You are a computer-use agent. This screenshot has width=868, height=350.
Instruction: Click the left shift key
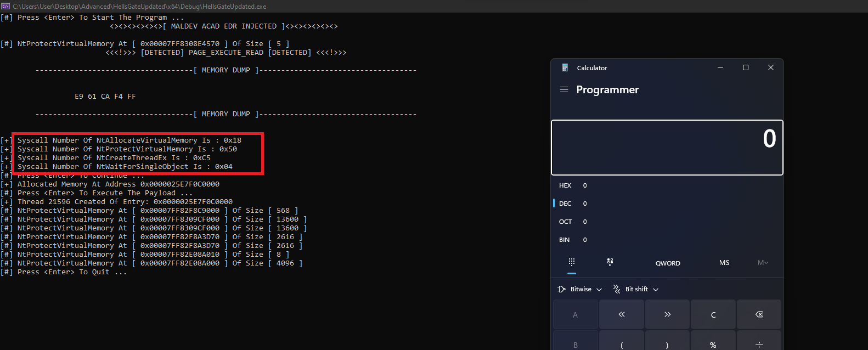622,314
